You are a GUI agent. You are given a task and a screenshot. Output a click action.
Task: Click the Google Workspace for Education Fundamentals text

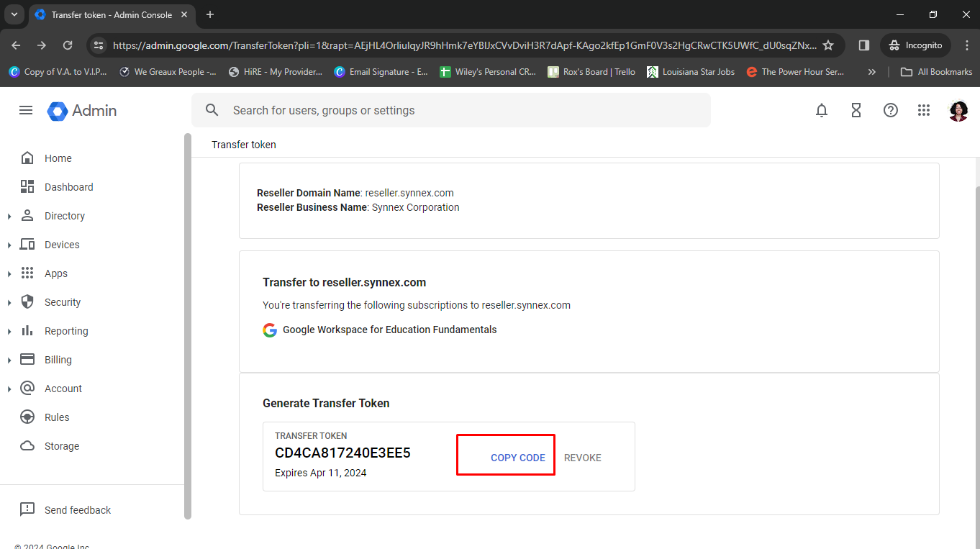coord(389,330)
